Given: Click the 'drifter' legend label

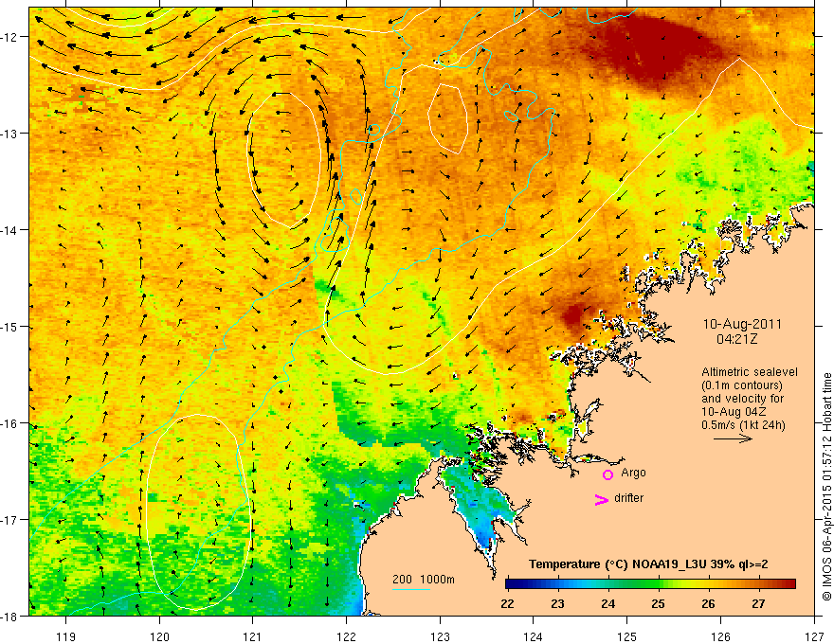Looking at the screenshot, I should (x=628, y=498).
